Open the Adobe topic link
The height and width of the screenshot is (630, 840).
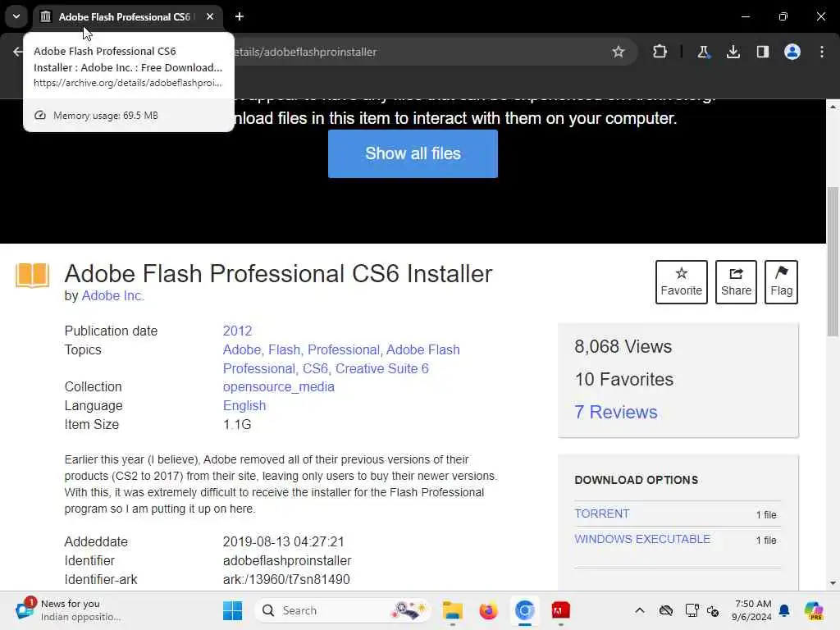pos(243,349)
